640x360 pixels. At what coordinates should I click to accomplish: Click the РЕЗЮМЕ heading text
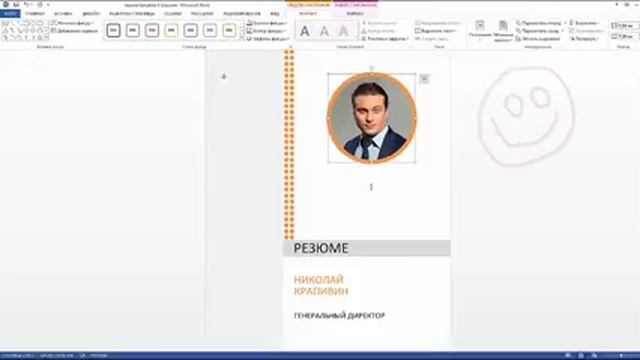(321, 248)
